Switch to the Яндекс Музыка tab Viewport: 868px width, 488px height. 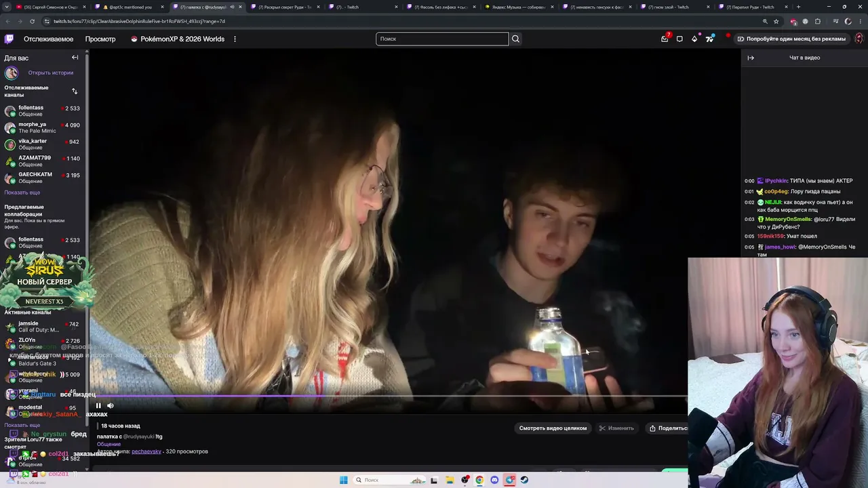tap(519, 7)
